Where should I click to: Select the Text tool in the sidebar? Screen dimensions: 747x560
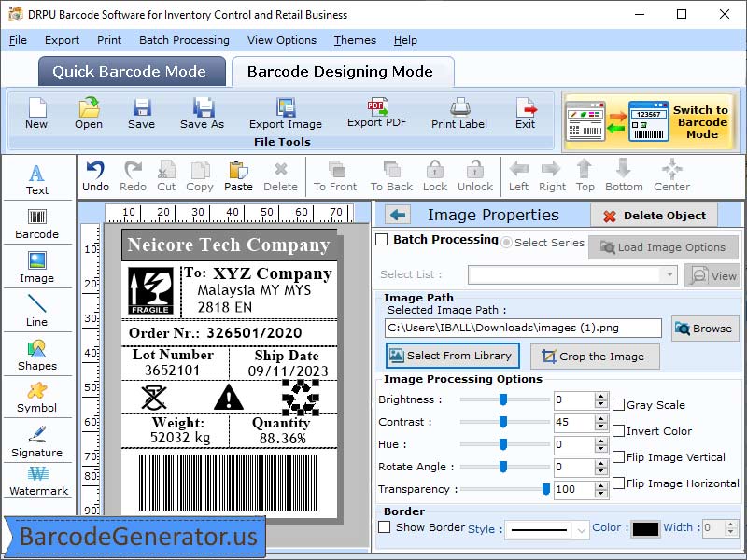coord(37,179)
